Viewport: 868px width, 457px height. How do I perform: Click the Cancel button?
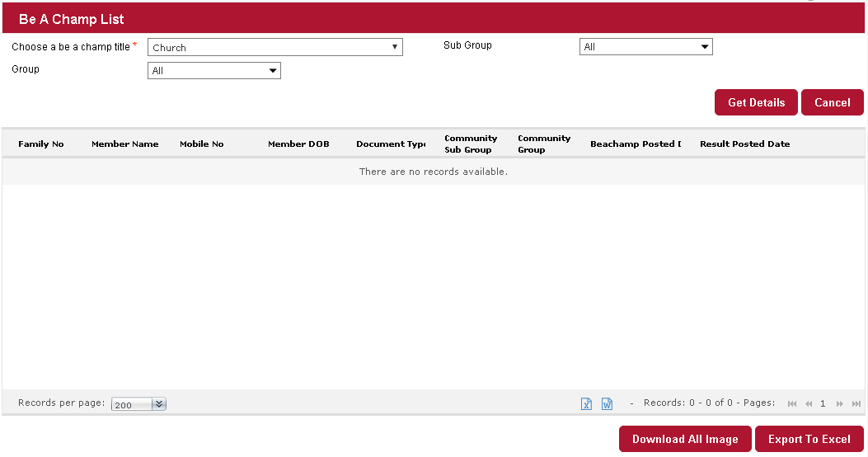(832, 102)
